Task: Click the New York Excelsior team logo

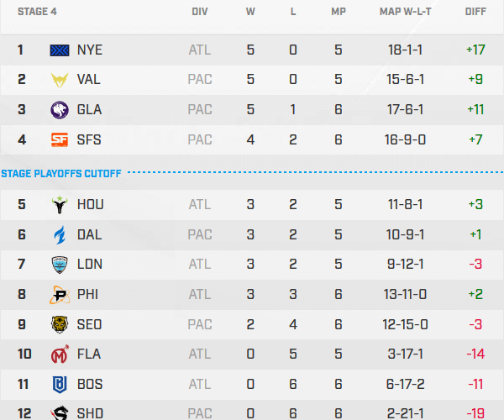Action: [x=60, y=50]
